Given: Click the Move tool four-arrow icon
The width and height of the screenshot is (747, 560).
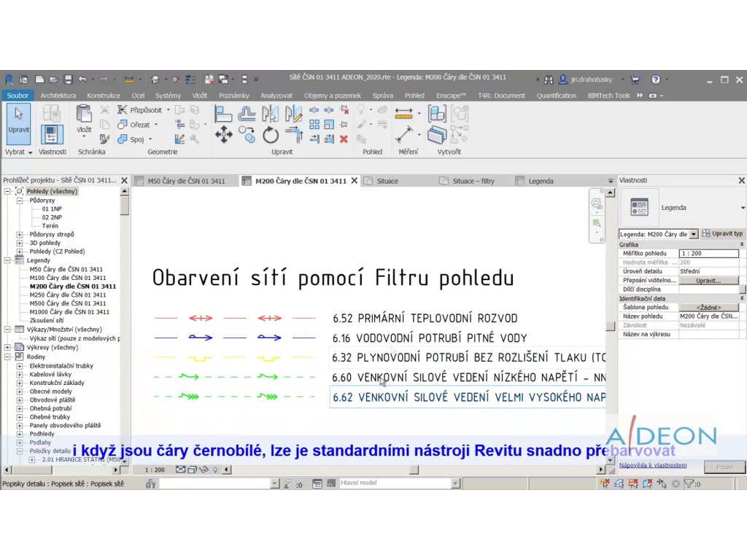Looking at the screenshot, I should 223,134.
